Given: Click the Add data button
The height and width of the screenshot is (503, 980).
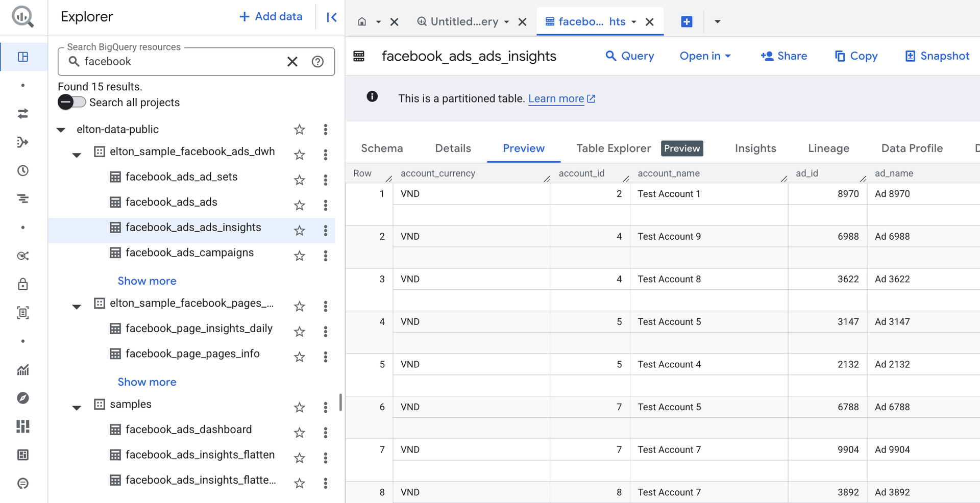Looking at the screenshot, I should point(271,17).
